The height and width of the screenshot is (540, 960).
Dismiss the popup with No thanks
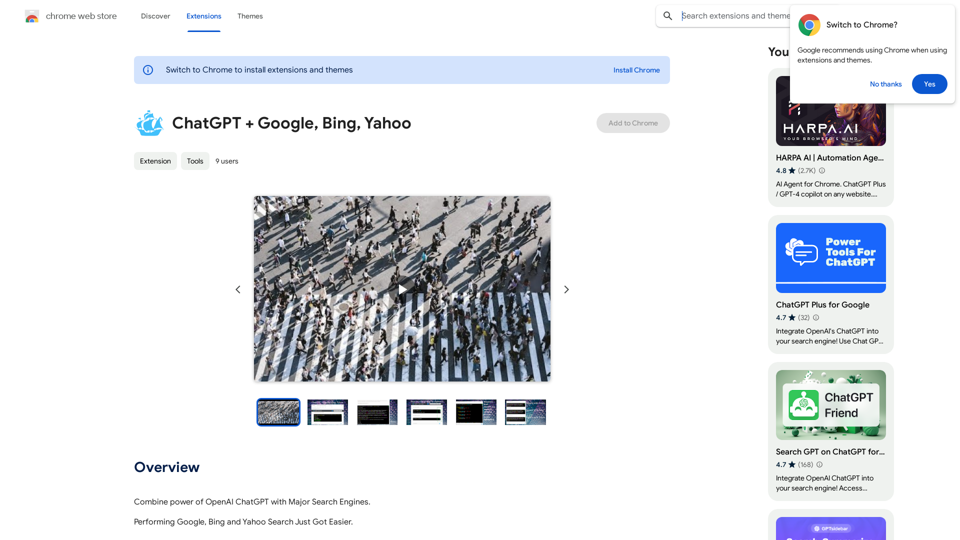click(x=885, y=84)
